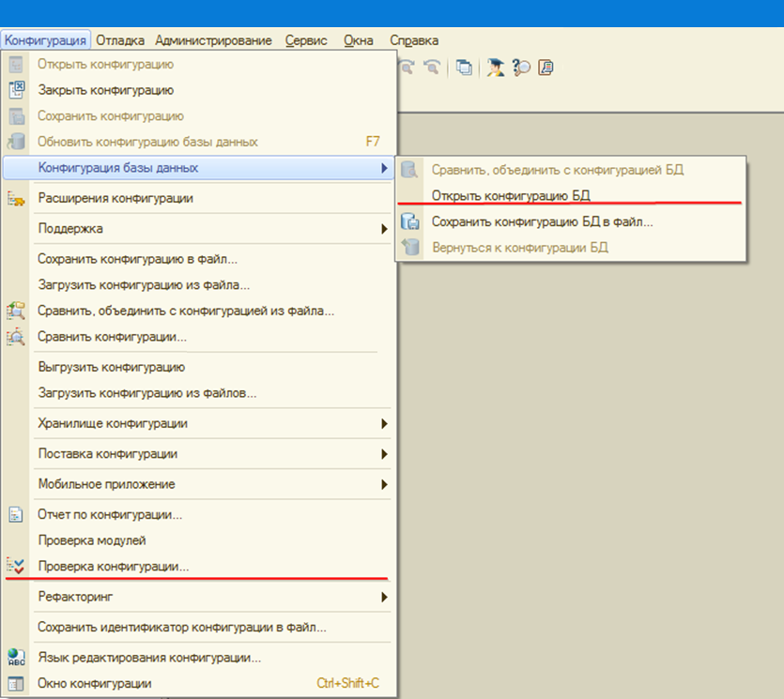
Task: Click icon beside Сохранить конфигурацию
Action: tap(16, 116)
